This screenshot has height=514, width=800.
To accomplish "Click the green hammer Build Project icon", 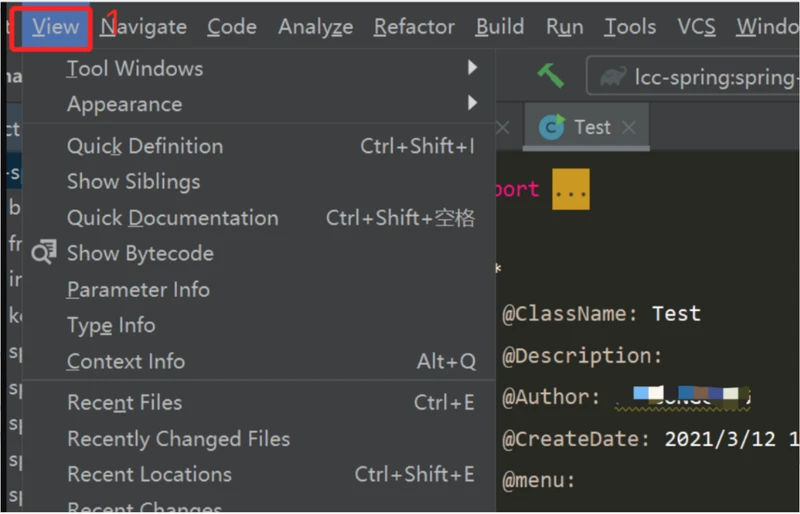I will click(x=550, y=75).
